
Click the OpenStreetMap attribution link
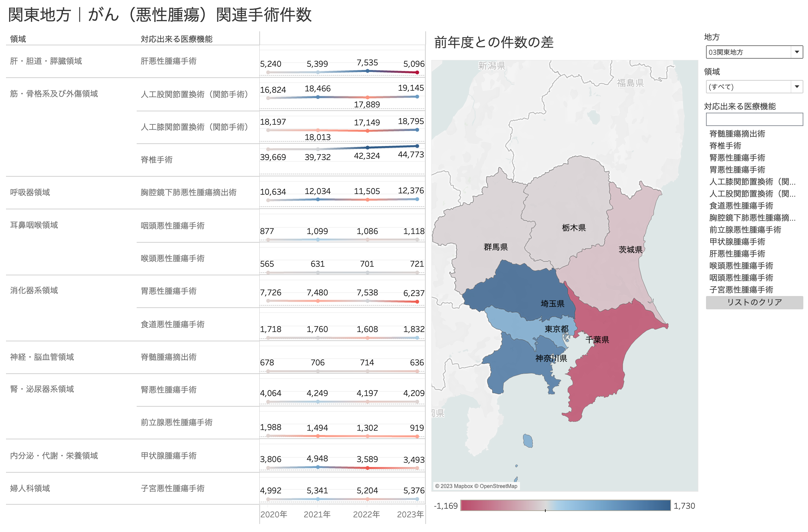pos(498,486)
